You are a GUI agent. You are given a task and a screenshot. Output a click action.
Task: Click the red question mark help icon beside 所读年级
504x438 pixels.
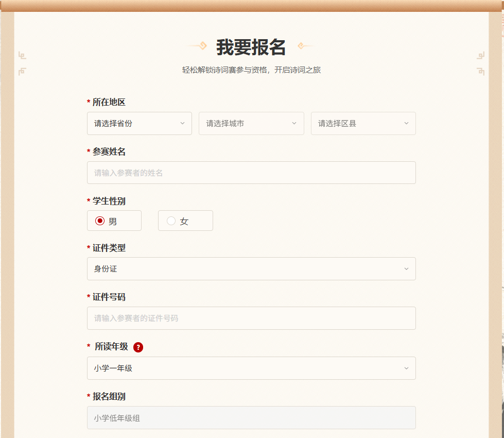click(137, 347)
